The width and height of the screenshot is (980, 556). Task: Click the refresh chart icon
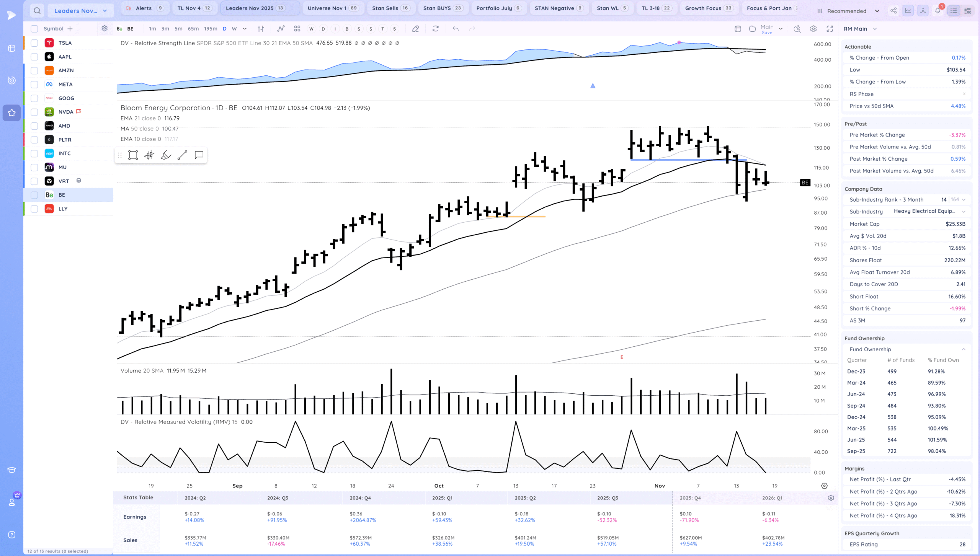click(x=435, y=29)
